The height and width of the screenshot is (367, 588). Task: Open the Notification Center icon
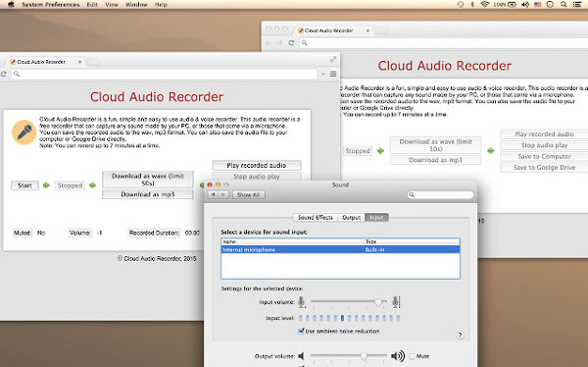[577, 5]
